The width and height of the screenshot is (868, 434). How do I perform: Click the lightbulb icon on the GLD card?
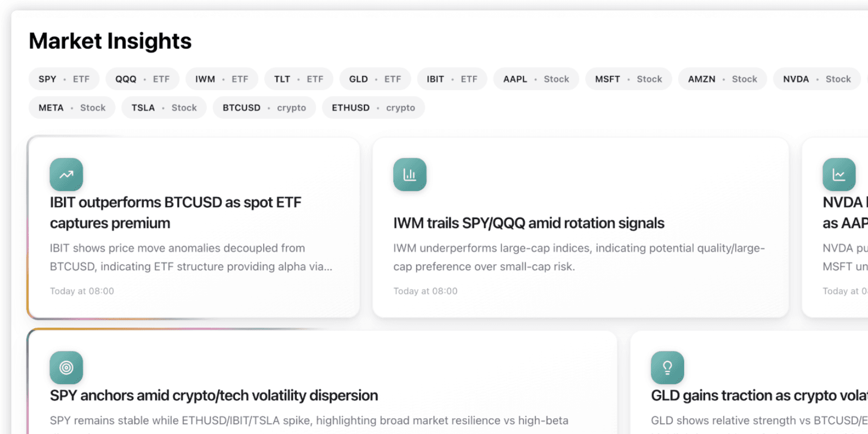(667, 367)
